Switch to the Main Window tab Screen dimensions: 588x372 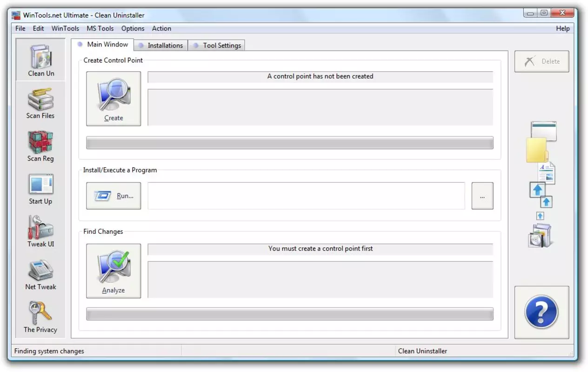[x=103, y=45]
